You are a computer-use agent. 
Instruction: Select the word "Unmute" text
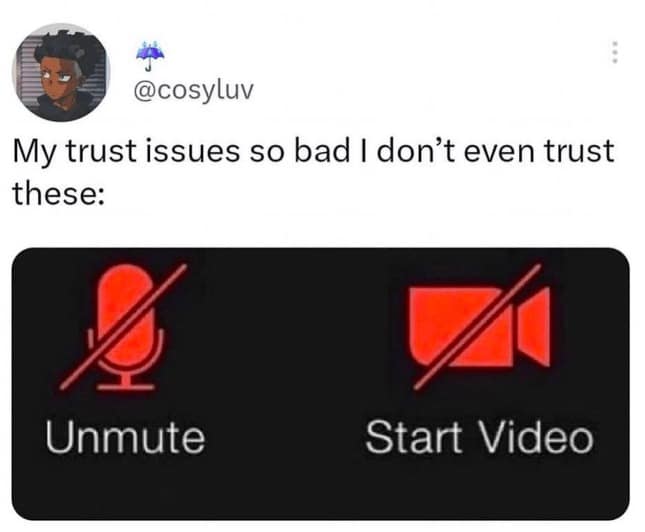coord(125,437)
